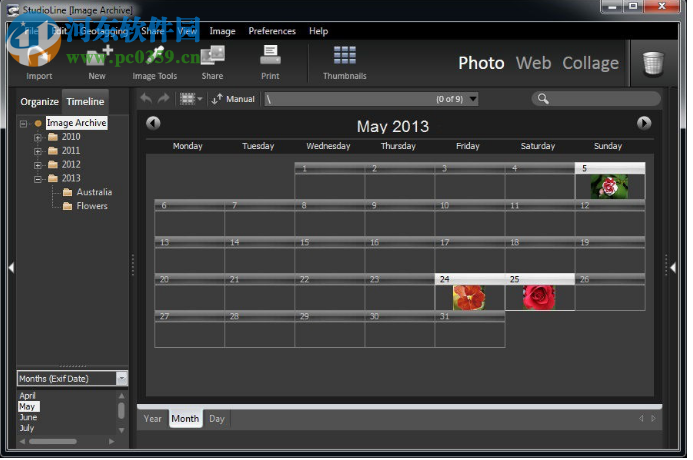The height and width of the screenshot is (460, 693).
Task: Click the bottom strip left scroll arrow
Action: pyautogui.click(x=641, y=418)
